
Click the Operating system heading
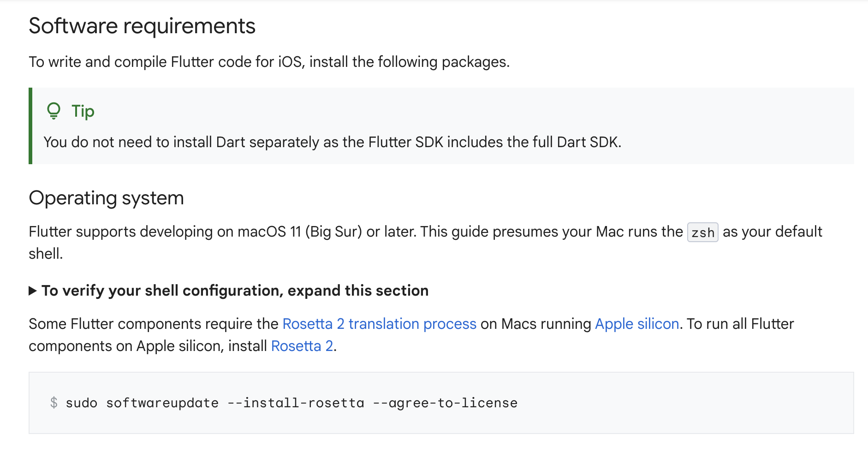click(x=107, y=198)
